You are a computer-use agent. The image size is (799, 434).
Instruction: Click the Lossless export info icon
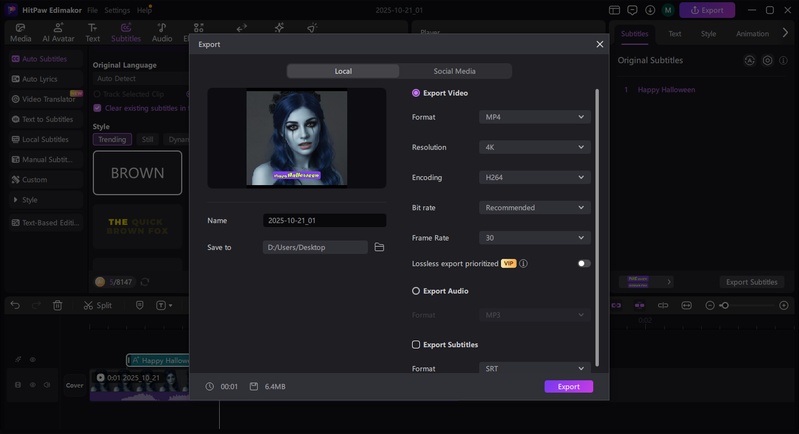523,264
